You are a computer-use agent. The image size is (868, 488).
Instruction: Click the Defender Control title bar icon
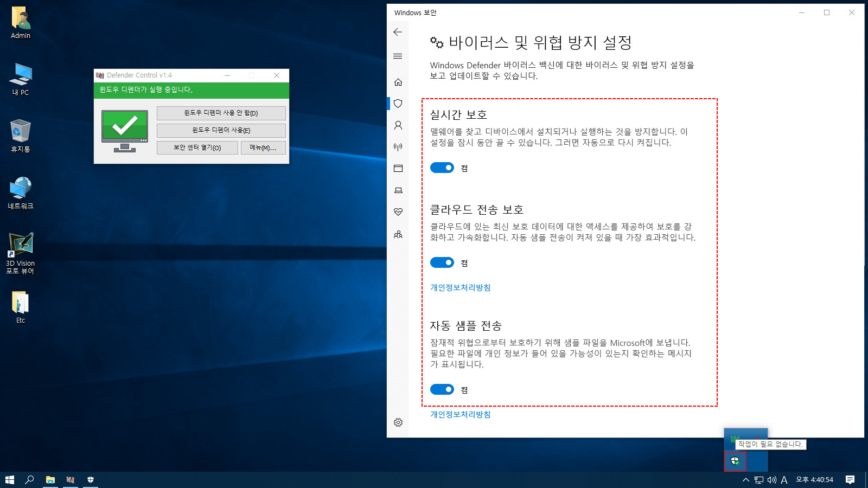pos(100,75)
